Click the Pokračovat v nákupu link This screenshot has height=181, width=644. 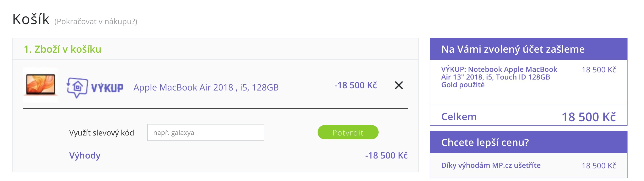point(96,21)
